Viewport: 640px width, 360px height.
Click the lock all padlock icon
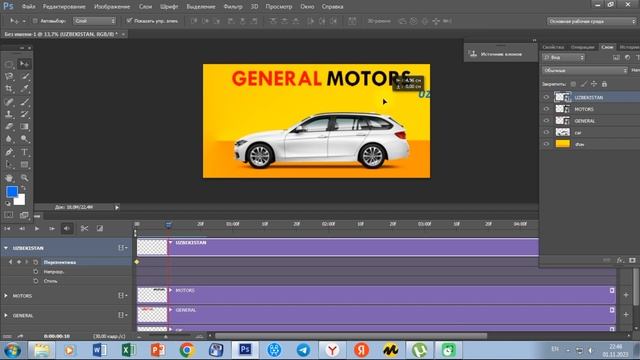[x=604, y=84]
